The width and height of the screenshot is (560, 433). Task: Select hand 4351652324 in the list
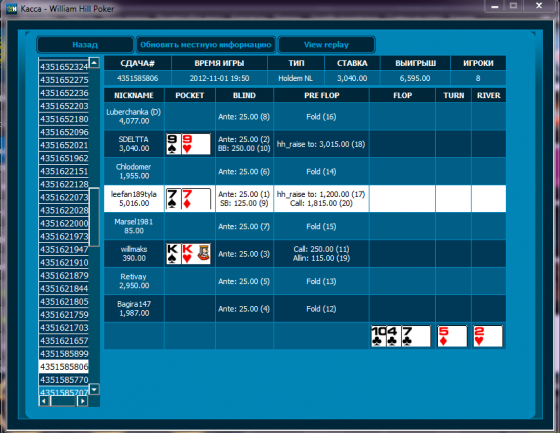(64, 67)
